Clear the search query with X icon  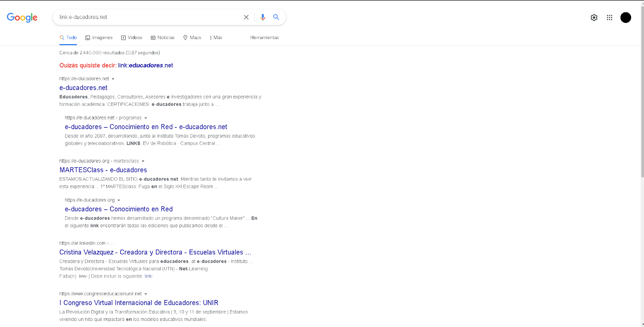[246, 17]
